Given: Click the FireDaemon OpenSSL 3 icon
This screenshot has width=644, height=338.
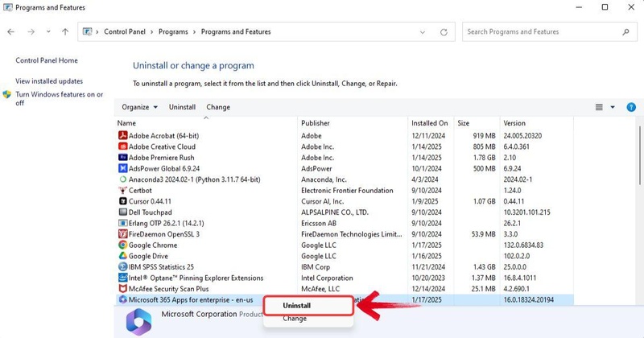Looking at the screenshot, I should (122, 233).
